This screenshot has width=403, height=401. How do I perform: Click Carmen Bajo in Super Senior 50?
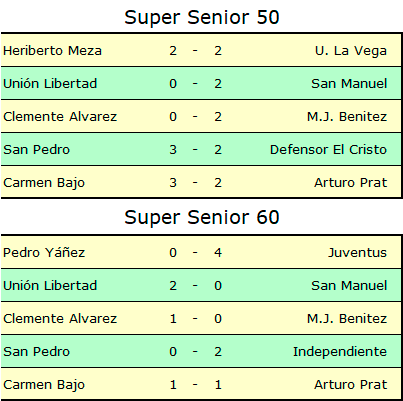(44, 183)
